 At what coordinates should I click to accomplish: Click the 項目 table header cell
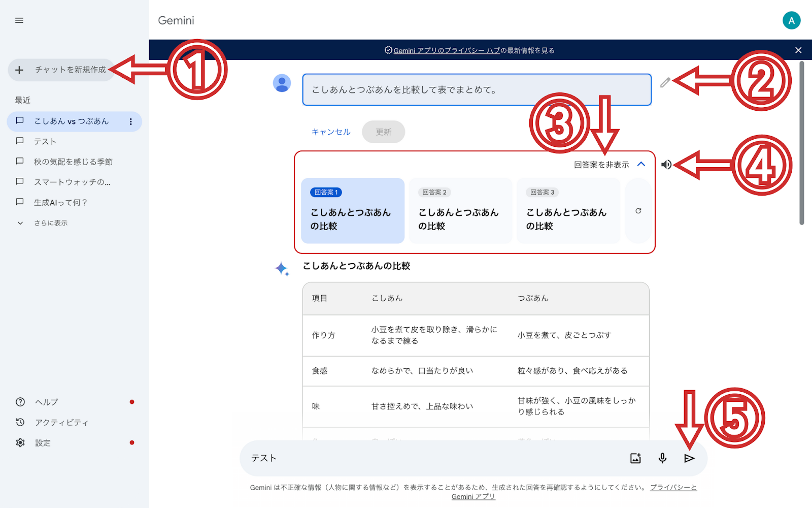point(320,298)
